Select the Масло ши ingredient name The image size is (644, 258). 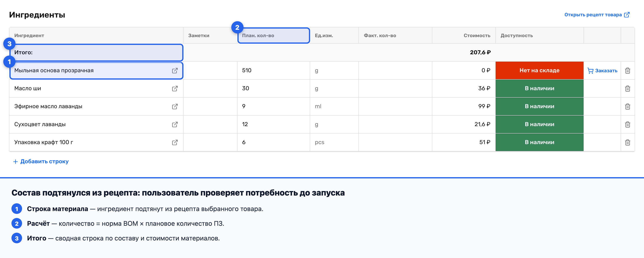(28, 88)
